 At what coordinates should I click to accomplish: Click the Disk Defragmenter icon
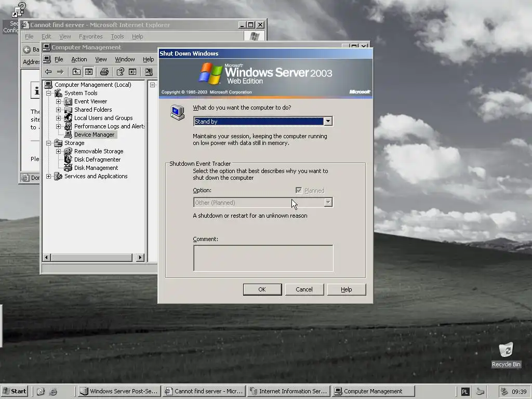[68, 159]
